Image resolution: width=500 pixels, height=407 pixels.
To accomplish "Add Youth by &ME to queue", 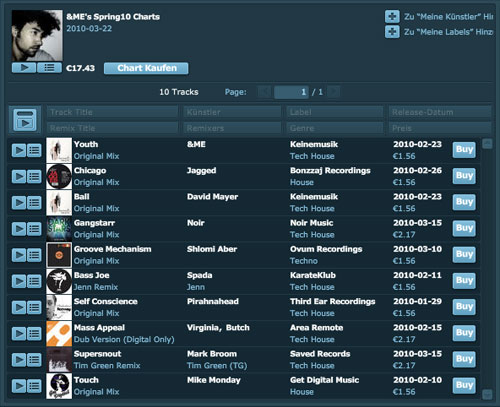I will tap(34, 150).
